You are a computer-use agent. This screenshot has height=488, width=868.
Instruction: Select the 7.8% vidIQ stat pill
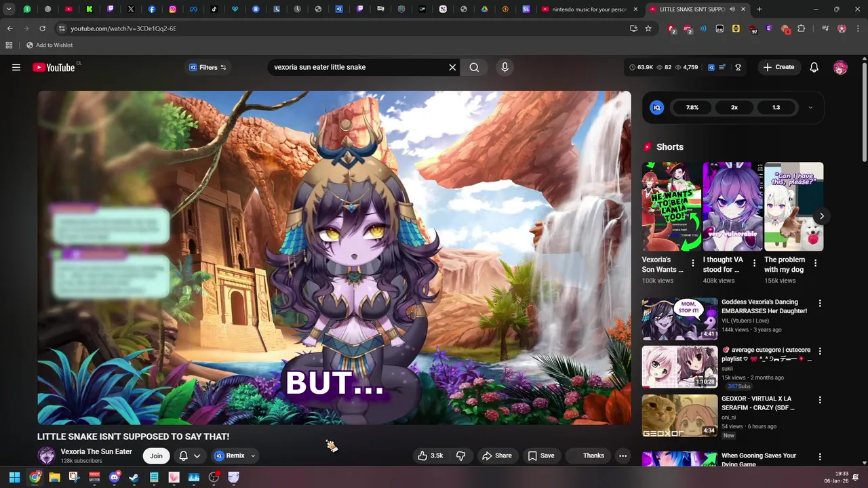coord(692,107)
